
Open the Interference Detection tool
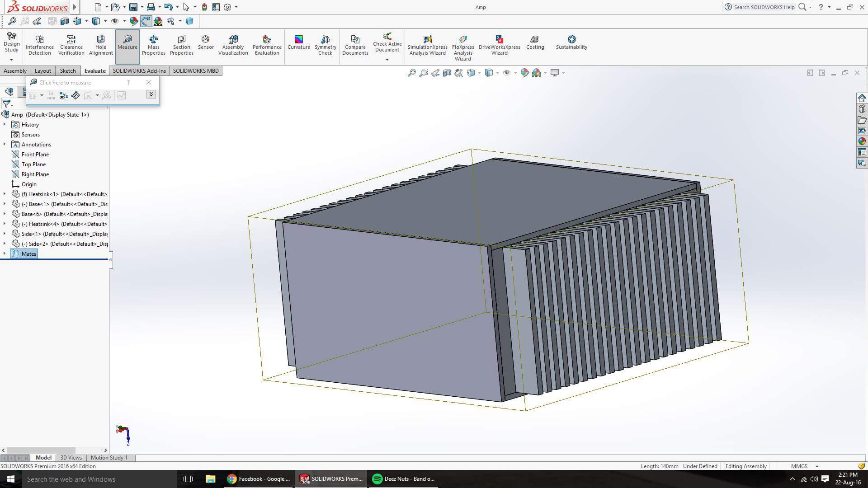(40, 45)
